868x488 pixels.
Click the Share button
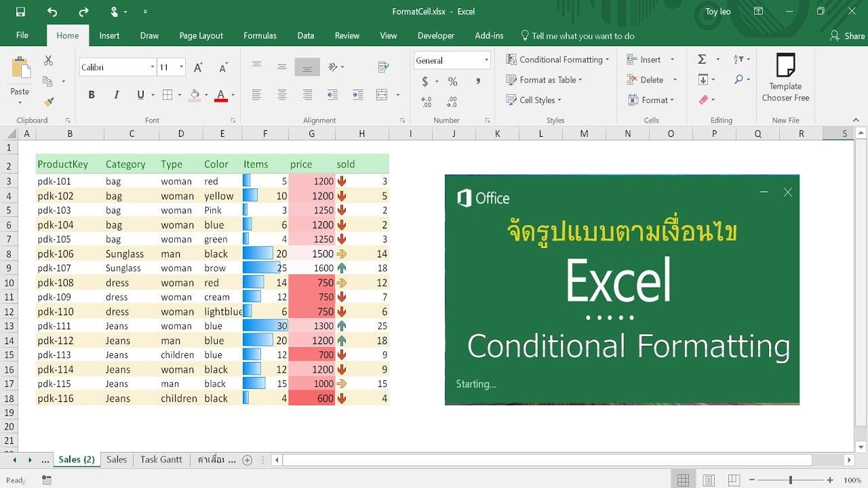coord(847,36)
